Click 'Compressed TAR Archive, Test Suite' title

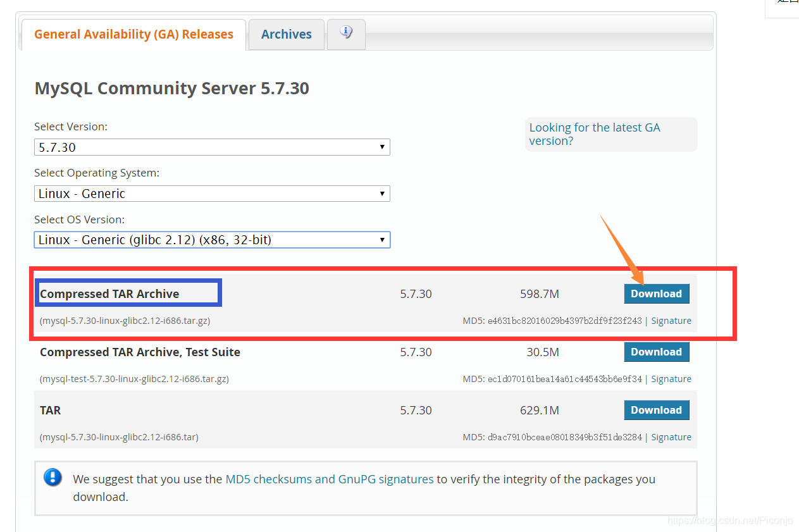(140, 352)
